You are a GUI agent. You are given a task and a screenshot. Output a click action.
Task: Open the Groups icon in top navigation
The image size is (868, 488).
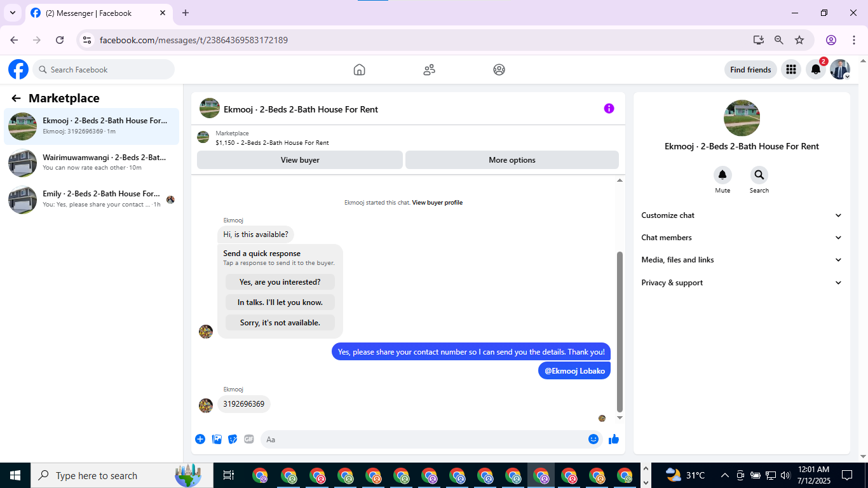coord(499,70)
